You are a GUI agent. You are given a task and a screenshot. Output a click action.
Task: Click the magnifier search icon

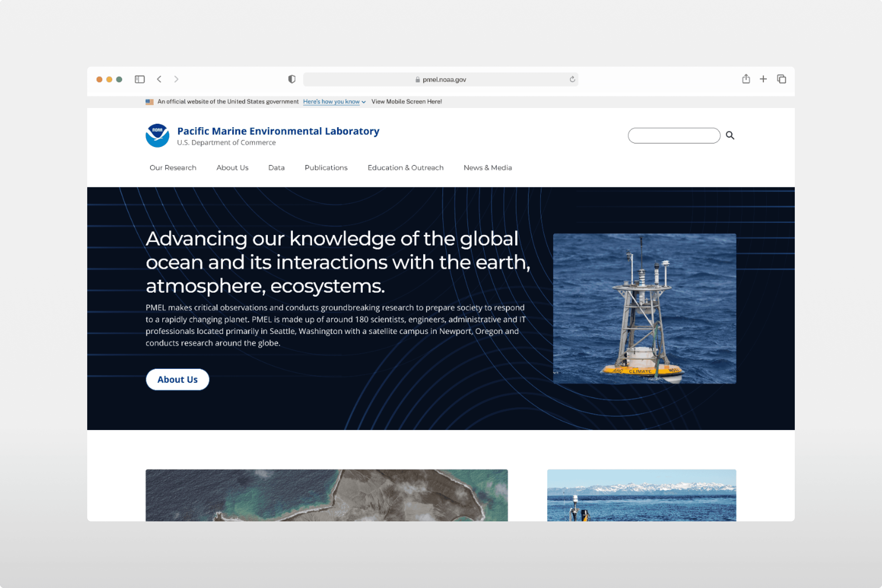(730, 135)
